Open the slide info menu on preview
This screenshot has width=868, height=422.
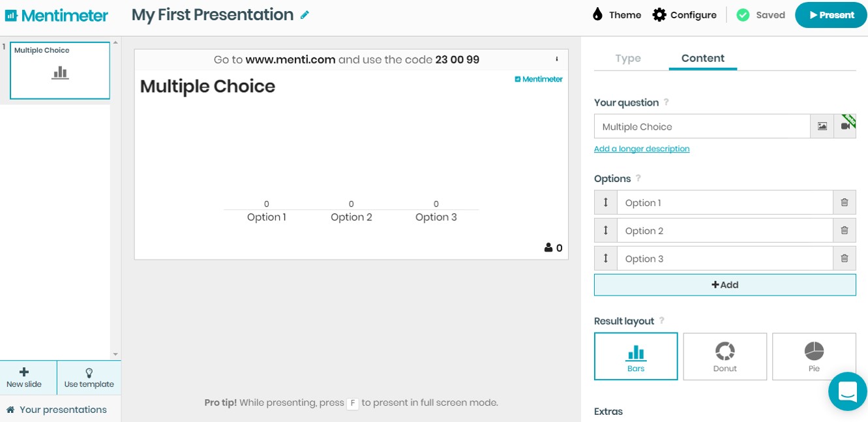click(x=557, y=59)
